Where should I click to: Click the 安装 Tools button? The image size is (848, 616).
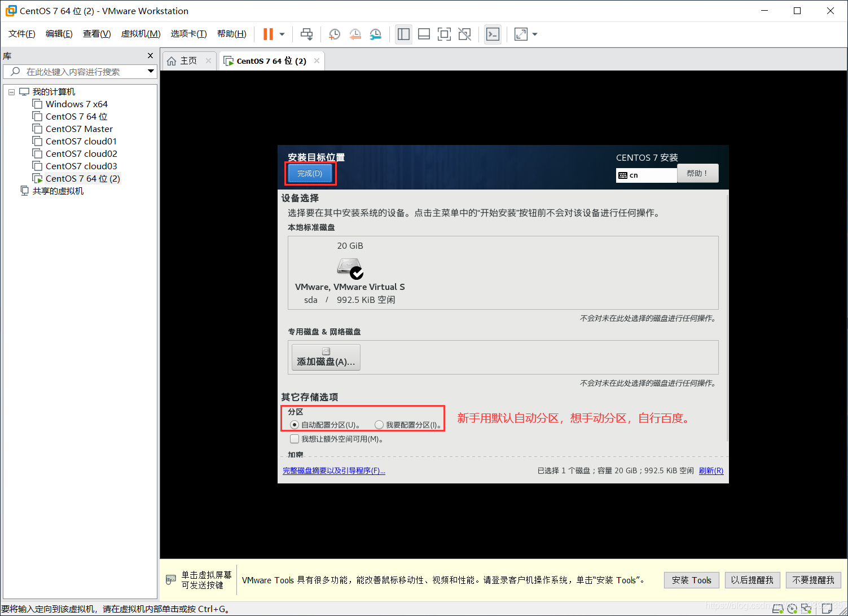click(x=691, y=580)
